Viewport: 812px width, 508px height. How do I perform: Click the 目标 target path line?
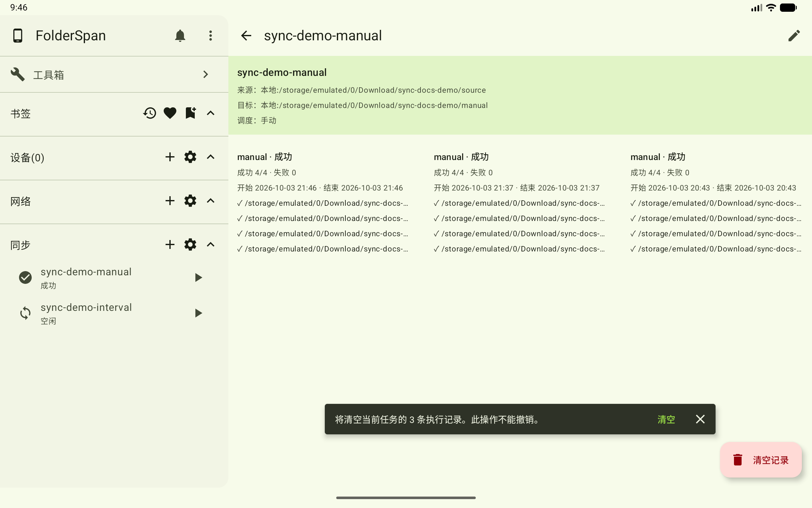click(362, 105)
